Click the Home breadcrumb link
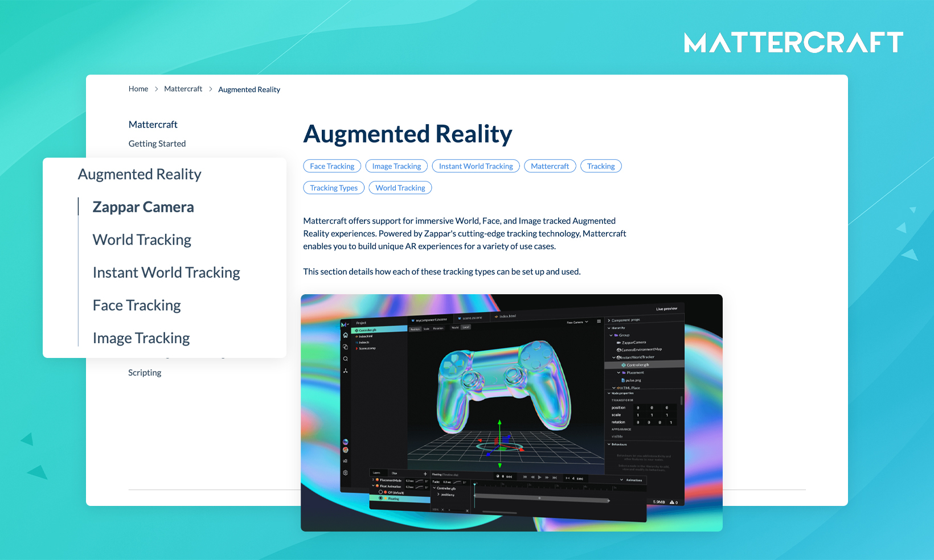Viewport: 934px width, 560px height. point(138,89)
